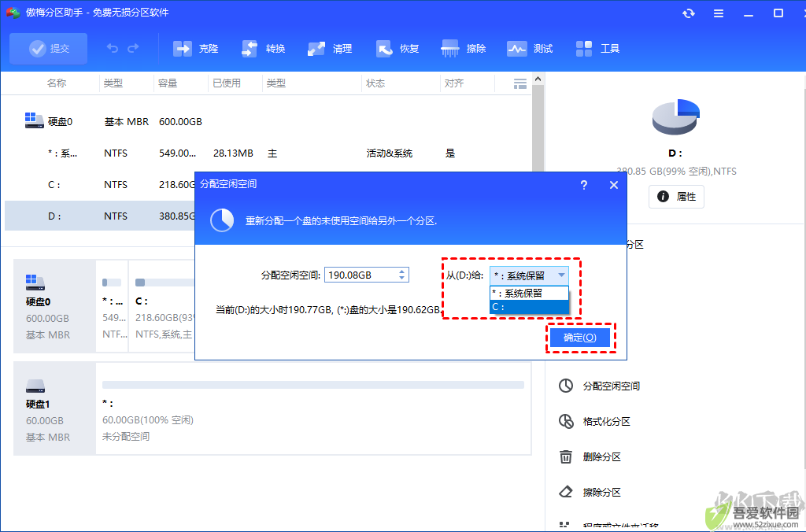
Task: Select C: partition block in disk map
Action: click(x=162, y=306)
